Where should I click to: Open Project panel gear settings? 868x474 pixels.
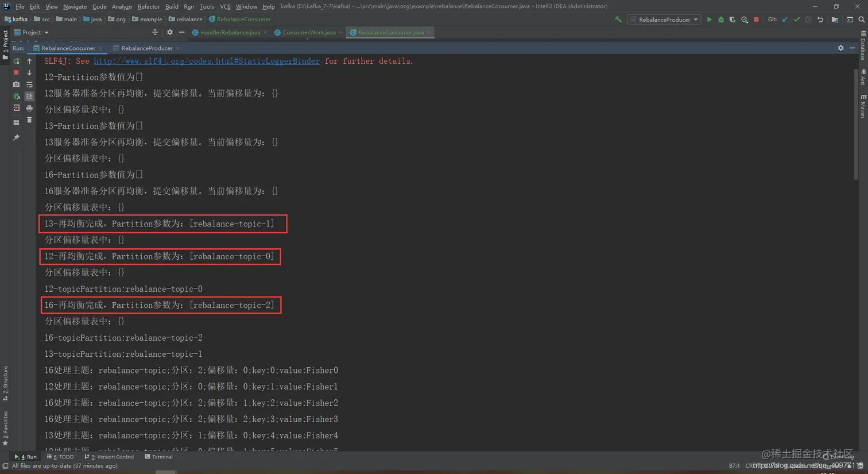pyautogui.click(x=169, y=33)
